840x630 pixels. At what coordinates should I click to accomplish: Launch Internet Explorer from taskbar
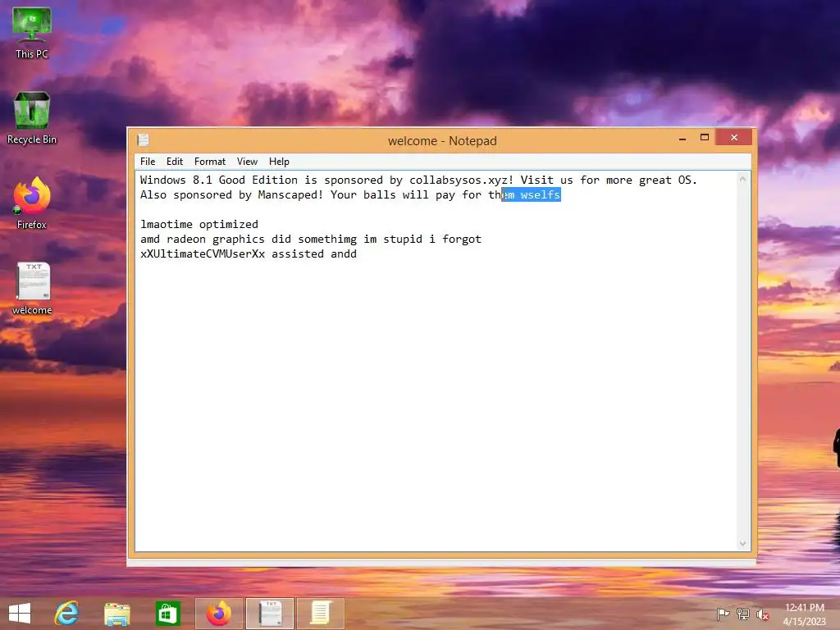click(x=66, y=614)
